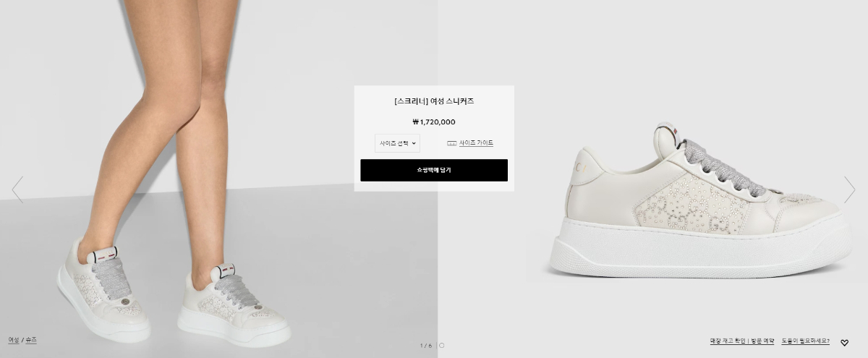Screen dimensions: 868x358
Task: Click the ruler icon beside 사이즈 가이드
Action: (x=451, y=143)
